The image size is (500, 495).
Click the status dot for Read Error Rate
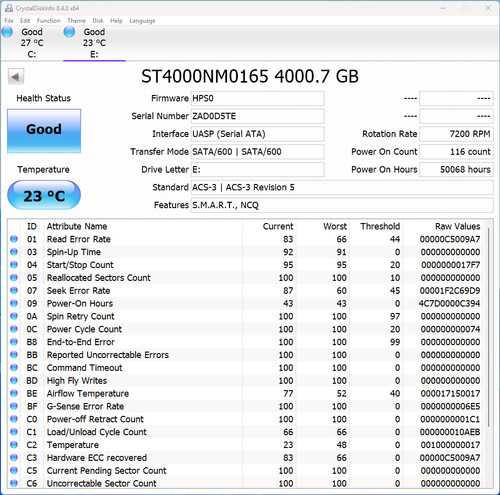tap(14, 239)
